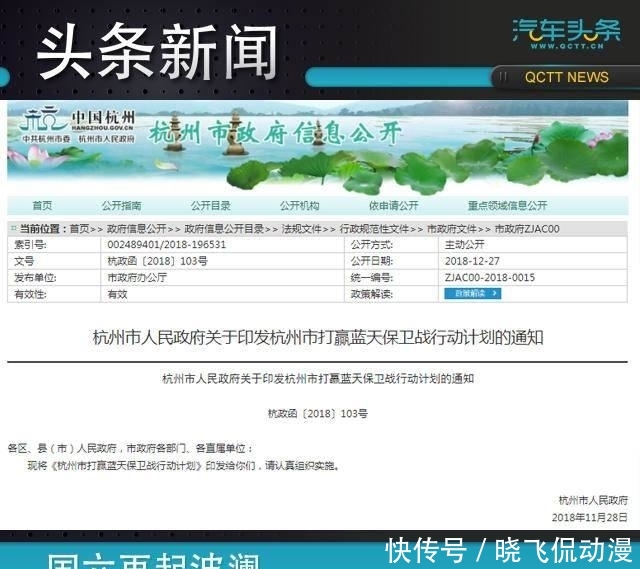The height and width of the screenshot is (569, 640).
Task: Select document number 杭政函〔2018〕103号 in table
Action: tap(158, 261)
